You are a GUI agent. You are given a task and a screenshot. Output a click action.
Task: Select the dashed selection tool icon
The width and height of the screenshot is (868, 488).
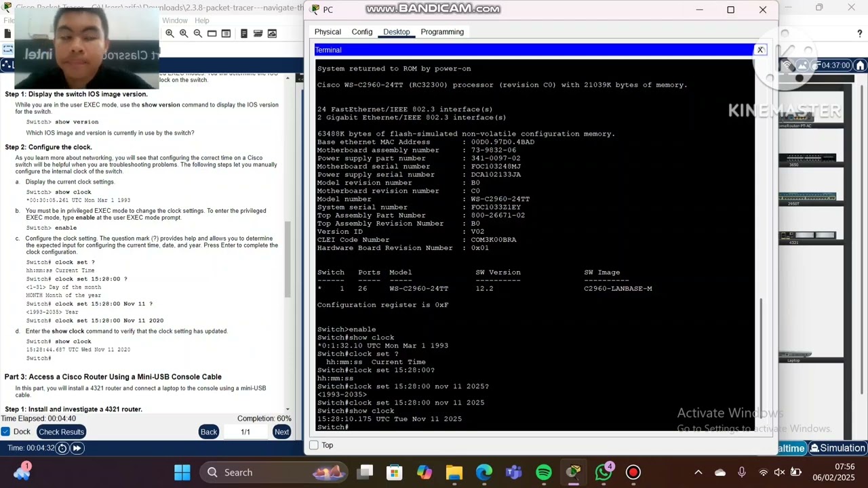pos(7,49)
